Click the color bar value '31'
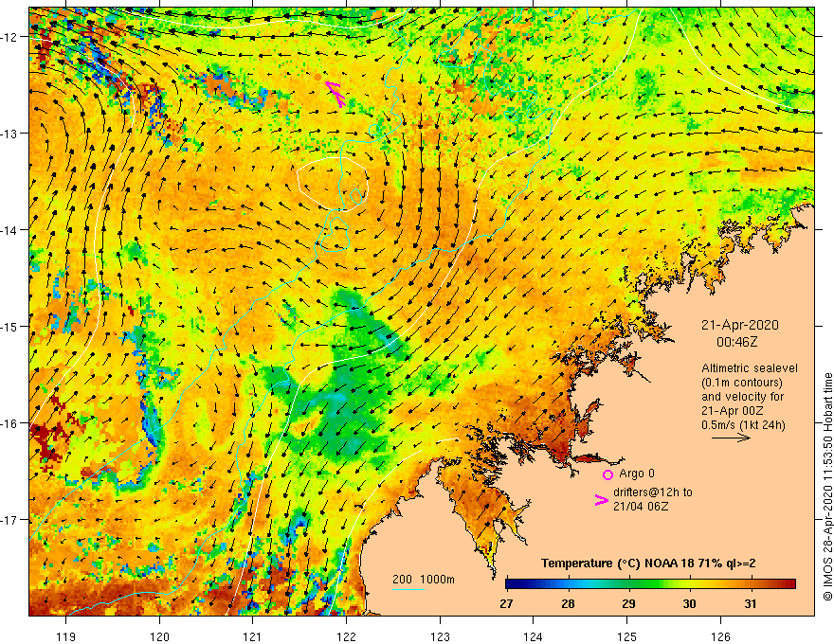Viewport: 834px width, 644px height. tap(750, 604)
